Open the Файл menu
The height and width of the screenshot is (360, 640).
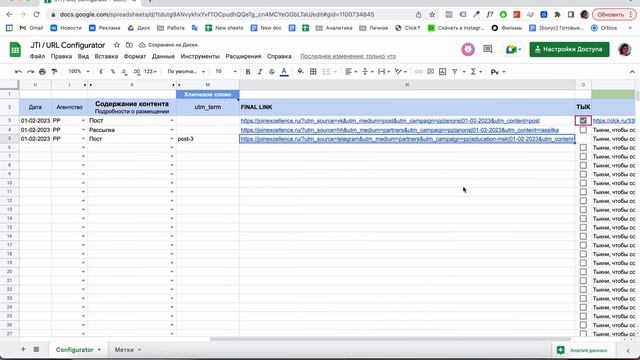(x=37, y=56)
